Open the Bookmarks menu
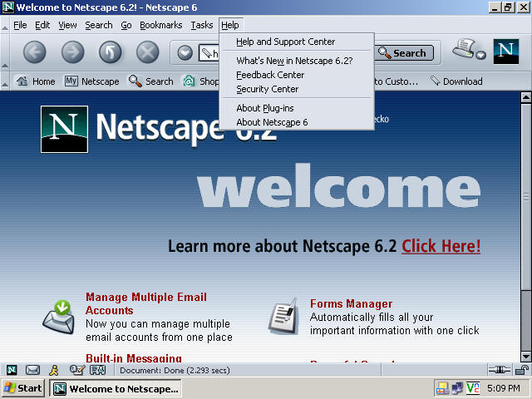The width and height of the screenshot is (532, 399). pos(160,25)
